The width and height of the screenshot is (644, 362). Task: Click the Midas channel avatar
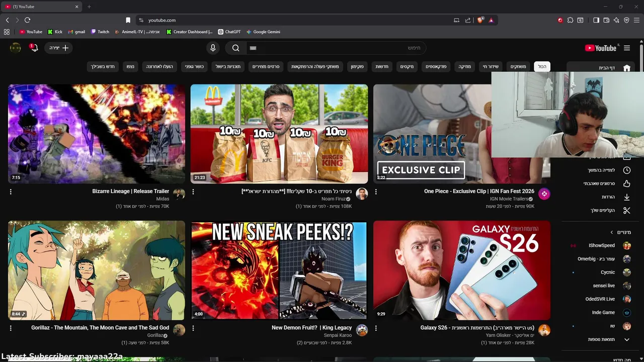179,194
